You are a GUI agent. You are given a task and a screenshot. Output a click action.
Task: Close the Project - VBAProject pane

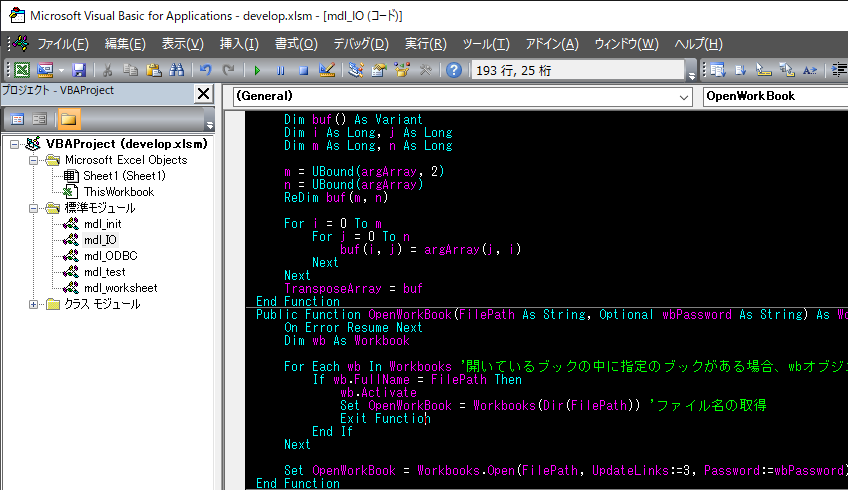(x=203, y=94)
